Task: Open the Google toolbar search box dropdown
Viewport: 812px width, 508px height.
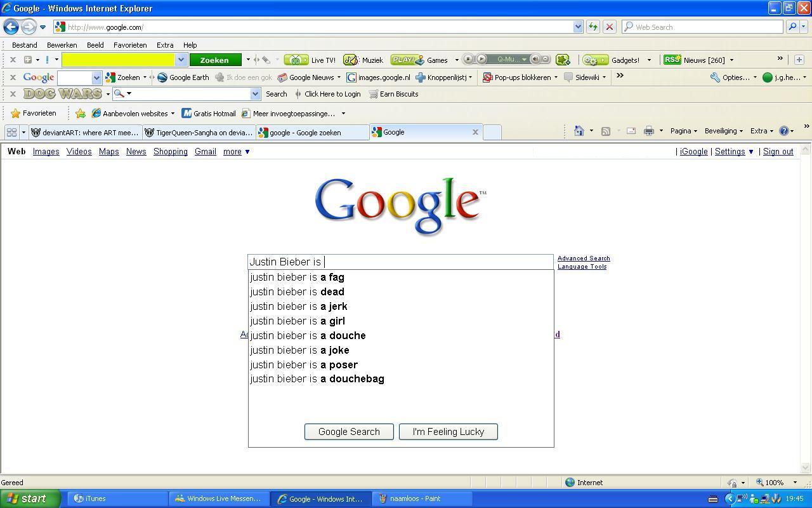Action: click(x=96, y=77)
